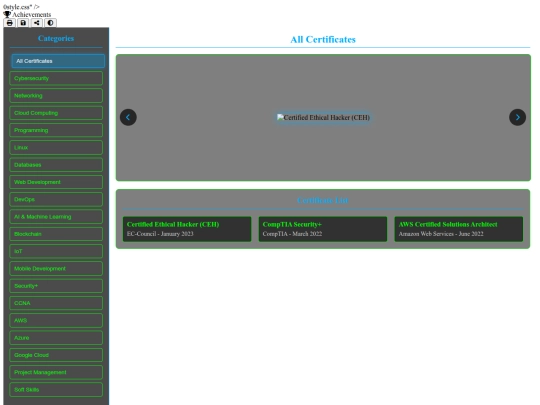Image resolution: width=540 pixels, height=405 pixels.
Task: Go to the previous certificate slide
Action: coord(128,117)
